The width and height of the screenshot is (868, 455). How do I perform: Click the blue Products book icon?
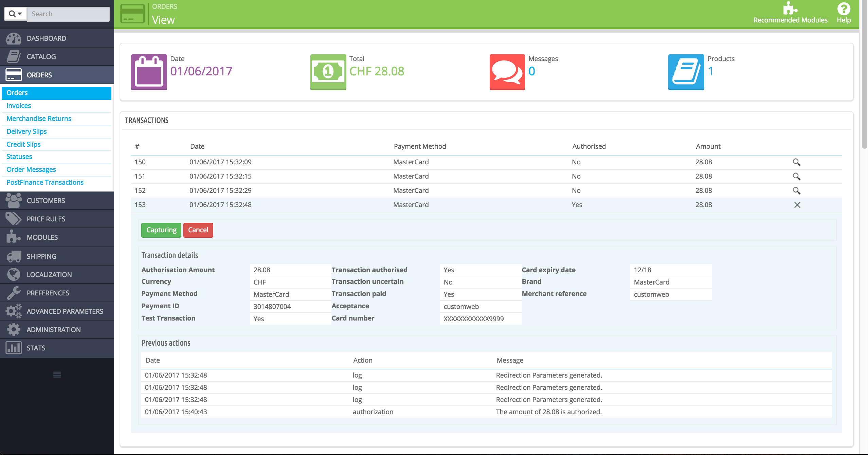(686, 72)
